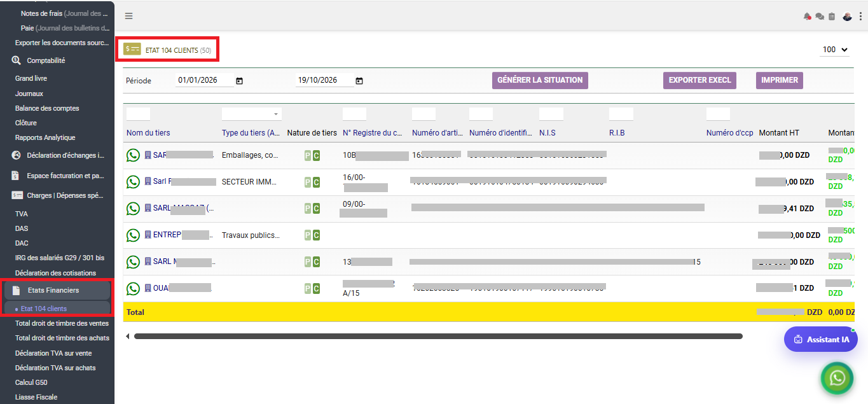Click GÉNÉRER LA SITUATION button
The width and height of the screenshot is (868, 404).
click(x=540, y=80)
